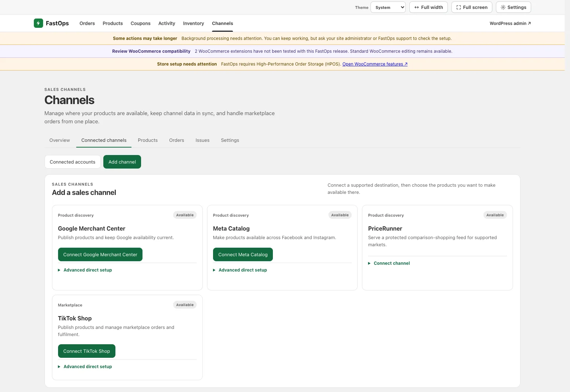Viewport: 570px width, 392px height.
Task: Open Coupons navigation item
Action: pos(140,24)
